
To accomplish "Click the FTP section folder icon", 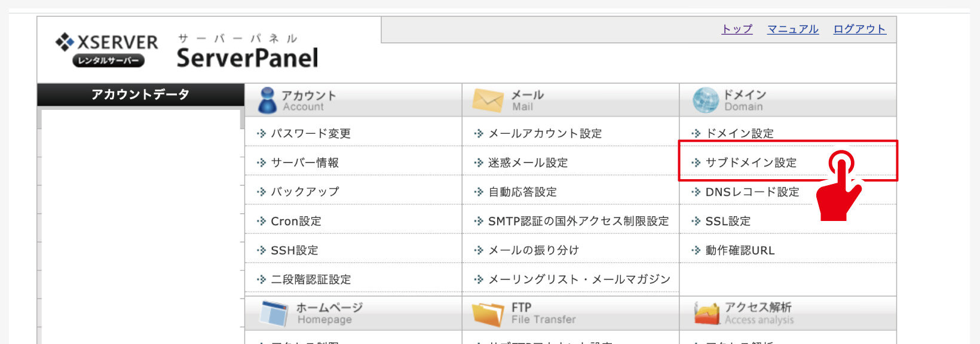I will [x=488, y=314].
